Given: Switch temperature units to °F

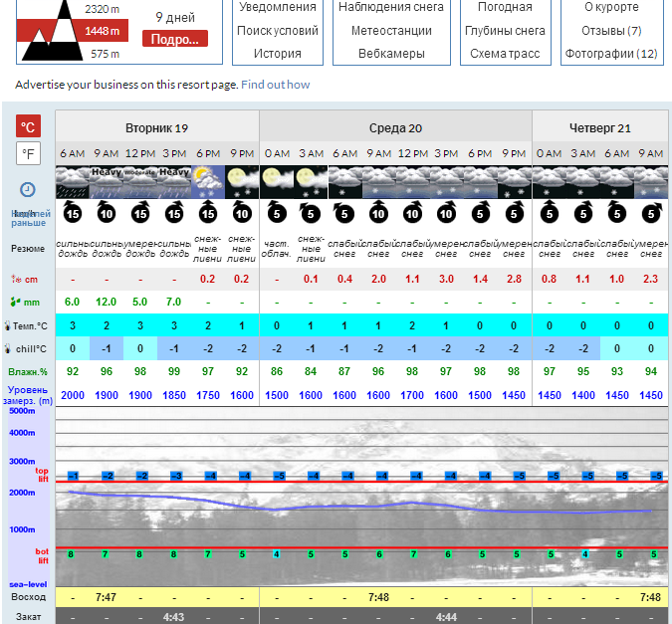Looking at the screenshot, I should pos(28,153).
